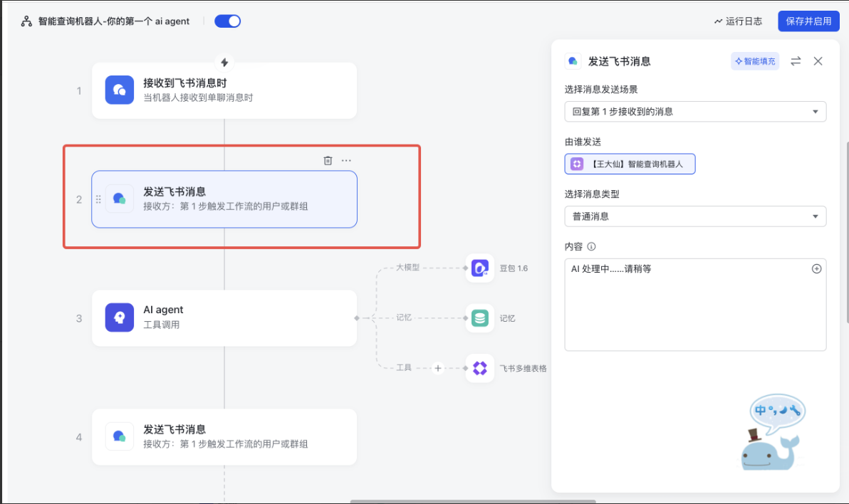Open the three-dot more menu on step 2
The width and height of the screenshot is (849, 504).
pos(346,160)
